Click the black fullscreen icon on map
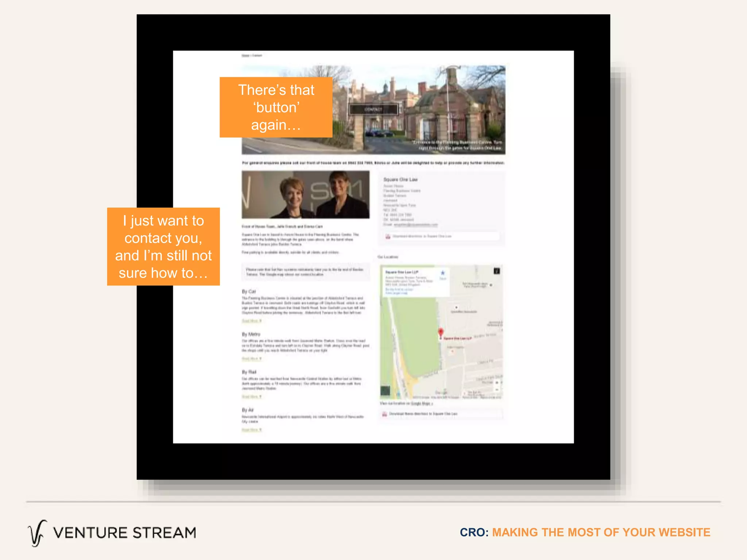 pyautogui.click(x=497, y=271)
